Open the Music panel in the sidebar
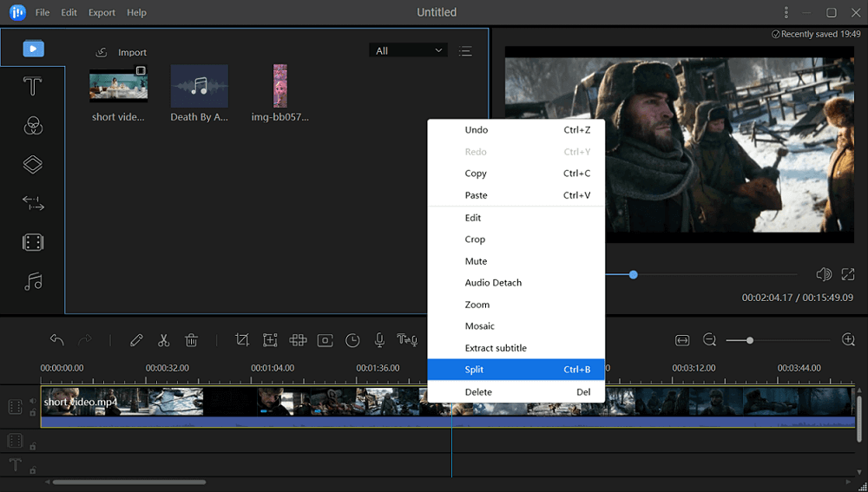This screenshot has width=868, height=492. tap(32, 281)
